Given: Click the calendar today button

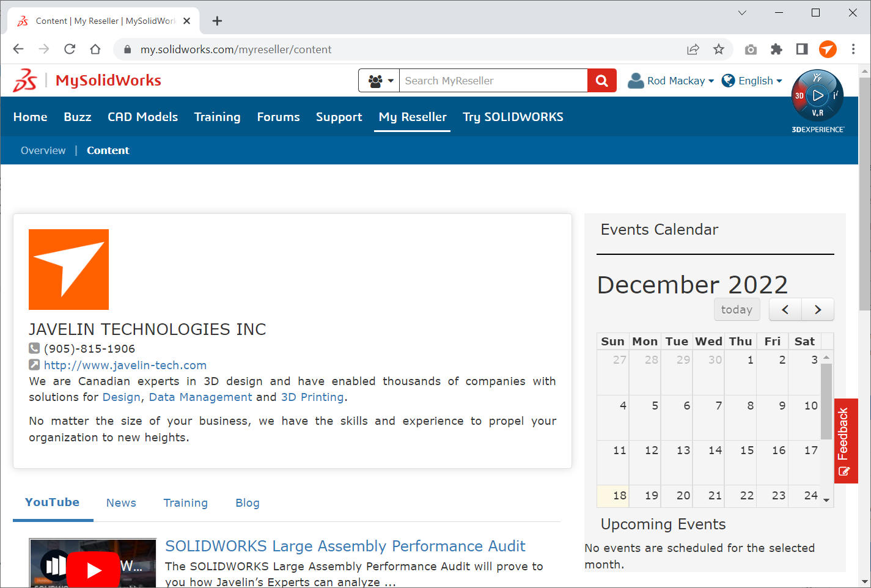Looking at the screenshot, I should click(737, 309).
